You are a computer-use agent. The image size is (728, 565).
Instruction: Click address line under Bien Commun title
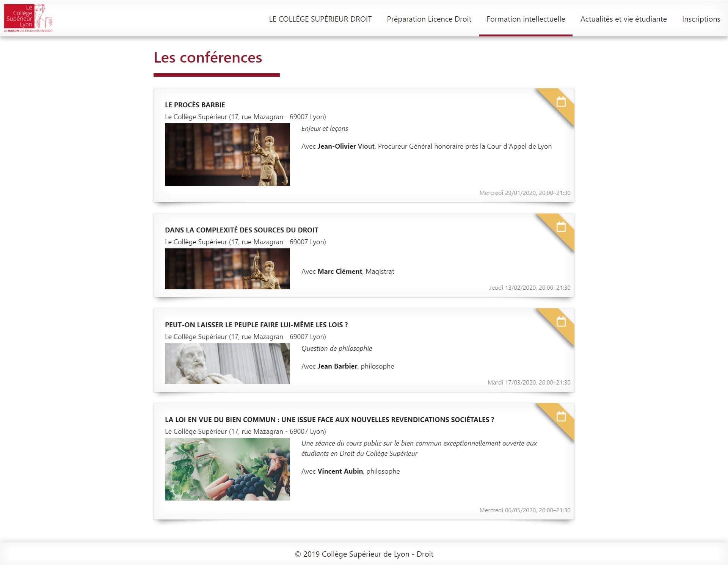245,432
